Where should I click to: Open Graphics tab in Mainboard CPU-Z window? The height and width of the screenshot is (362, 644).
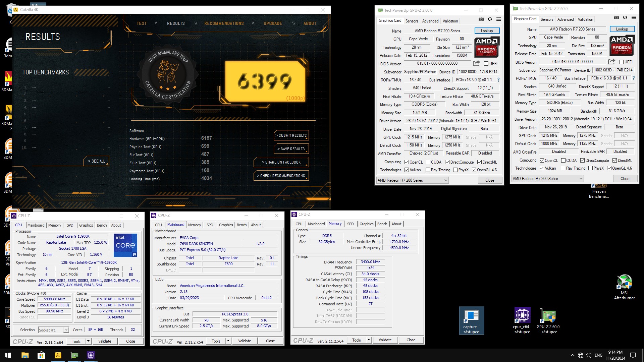click(226, 225)
